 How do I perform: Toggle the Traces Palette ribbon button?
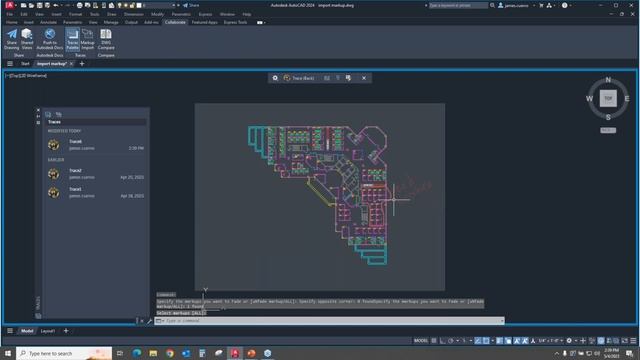coord(72,40)
